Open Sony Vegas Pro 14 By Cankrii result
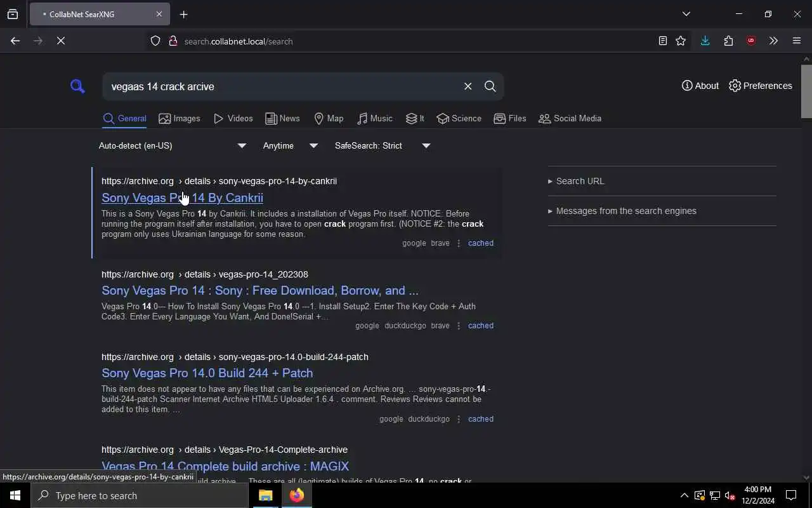Screen dimensions: 812x508 (x=182, y=197)
